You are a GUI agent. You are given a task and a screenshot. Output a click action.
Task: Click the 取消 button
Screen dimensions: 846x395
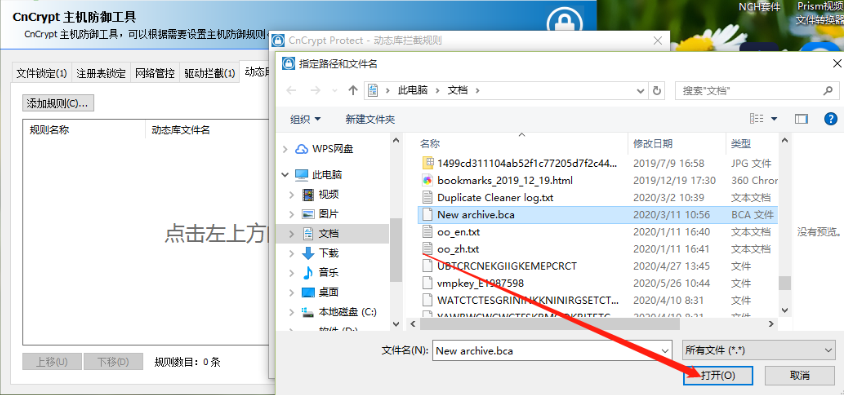pyautogui.click(x=800, y=376)
